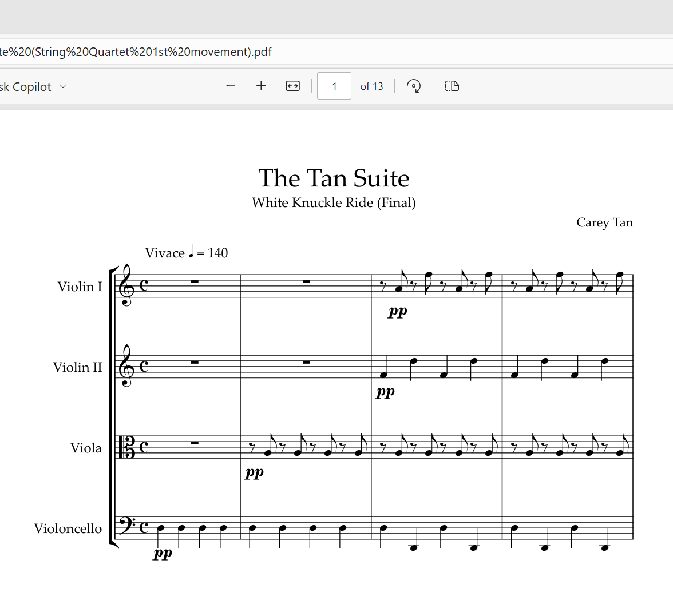Open the page view icon
The image size is (673, 616).
pyautogui.click(x=452, y=86)
